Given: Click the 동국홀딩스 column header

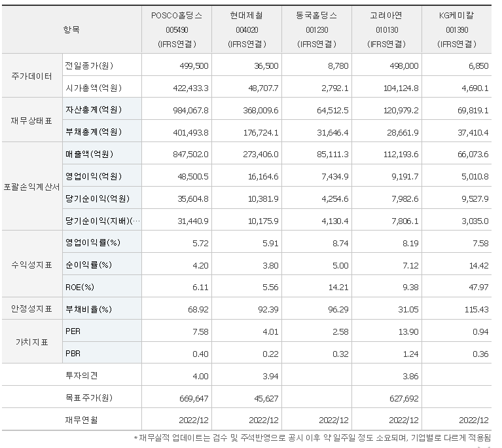Looking at the screenshot, I should (317, 29).
